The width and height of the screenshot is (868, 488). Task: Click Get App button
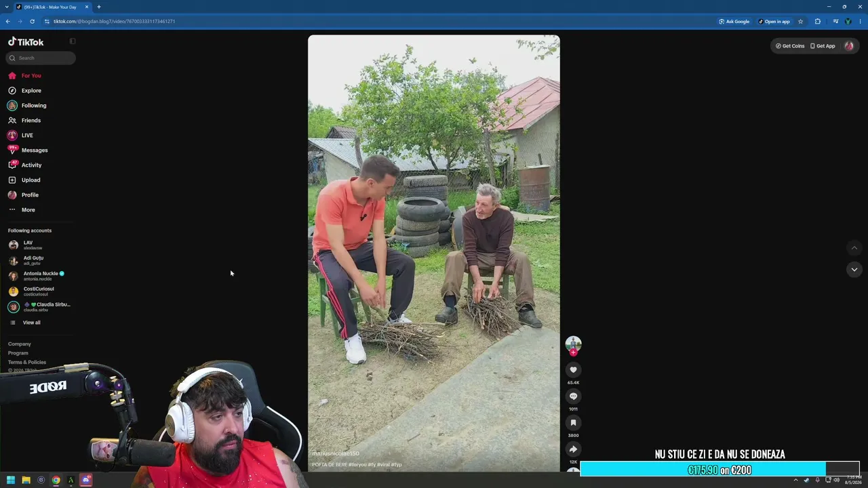(823, 46)
